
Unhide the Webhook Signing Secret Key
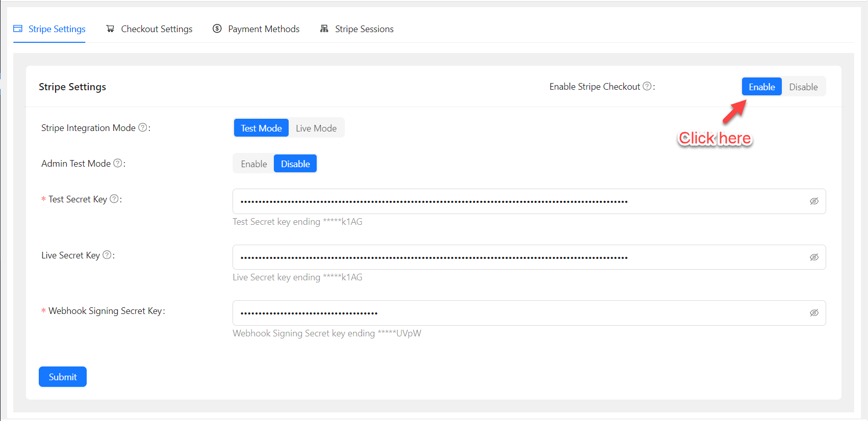click(814, 313)
